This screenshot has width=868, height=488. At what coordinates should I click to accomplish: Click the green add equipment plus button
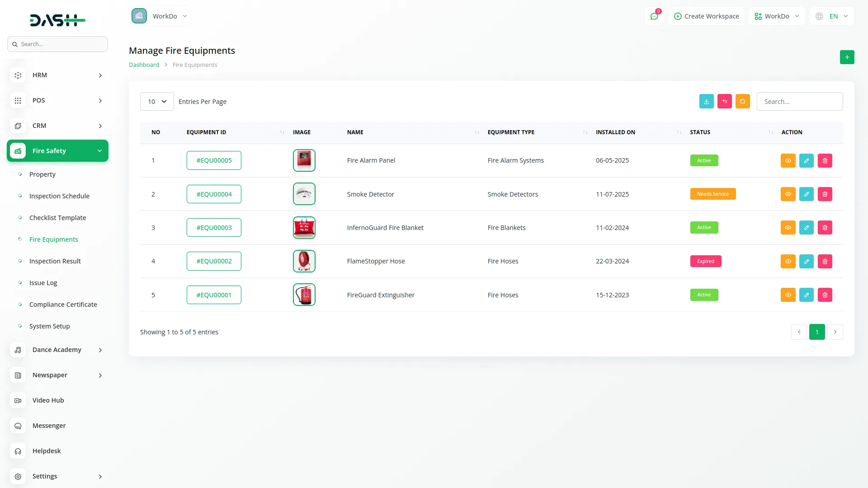[x=847, y=57]
